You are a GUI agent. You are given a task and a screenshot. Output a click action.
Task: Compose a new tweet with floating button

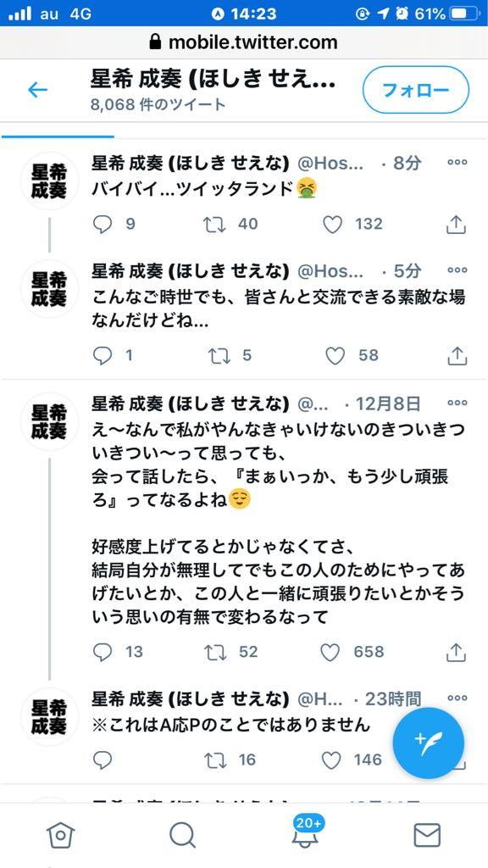(428, 743)
